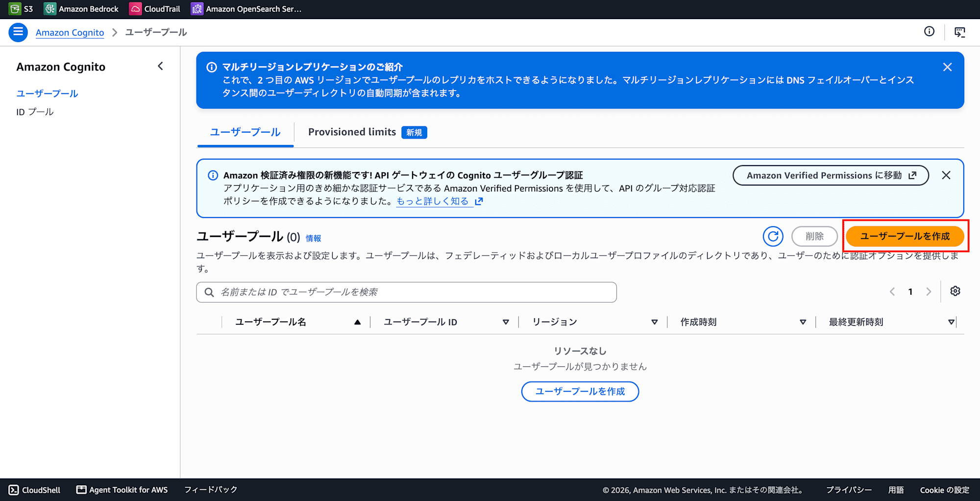The width and height of the screenshot is (980, 501).
Task: Open Amazon Verified Permissions に移動 button
Action: tap(831, 175)
